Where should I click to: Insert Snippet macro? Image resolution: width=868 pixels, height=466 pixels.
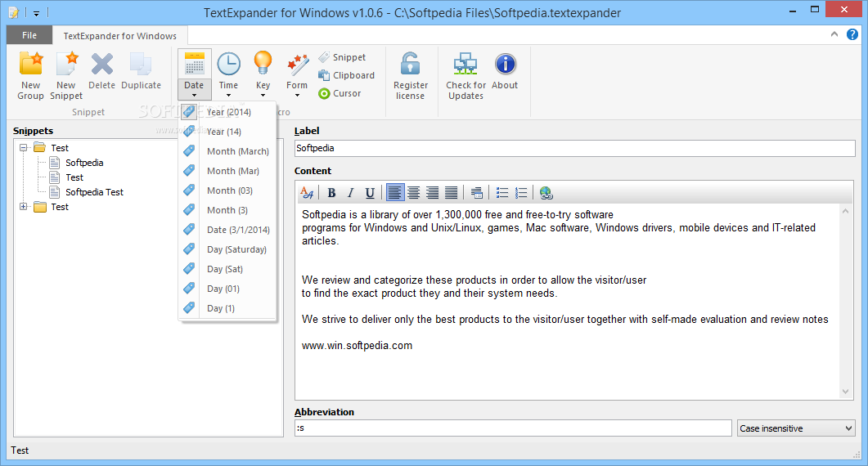point(342,57)
